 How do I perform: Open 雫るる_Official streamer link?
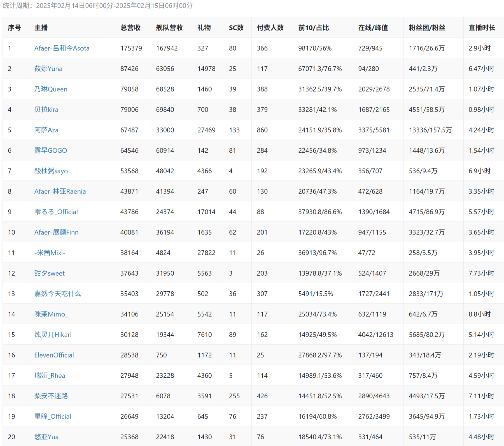pyautogui.click(x=56, y=212)
